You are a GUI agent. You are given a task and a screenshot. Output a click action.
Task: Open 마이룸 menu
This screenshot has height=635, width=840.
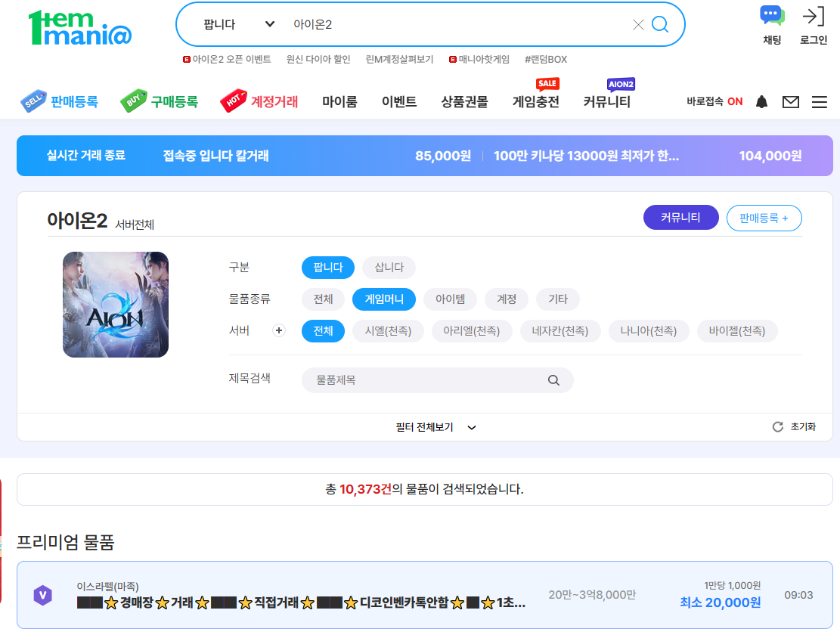[339, 101]
